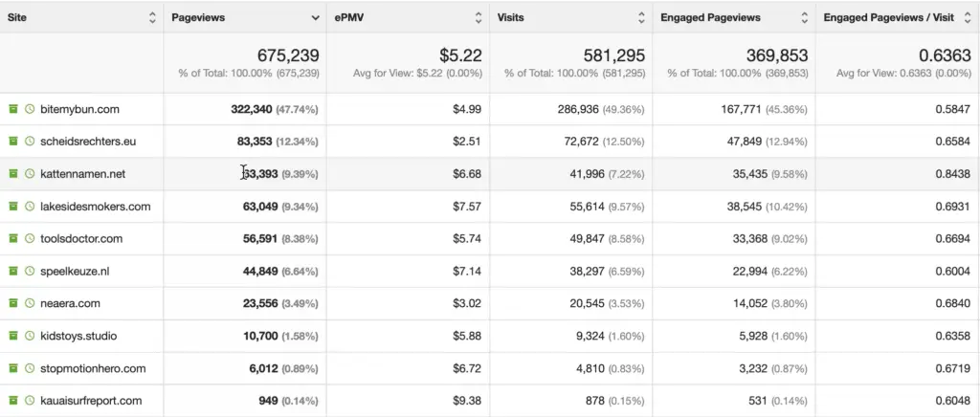Open the lakesidesmokers.com site row
This screenshot has width=980, height=417.
(x=95, y=206)
